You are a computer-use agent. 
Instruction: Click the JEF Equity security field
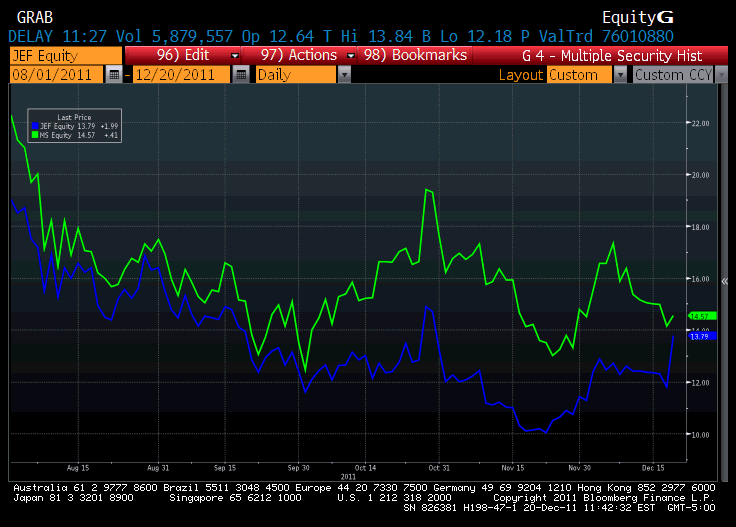click(66, 55)
